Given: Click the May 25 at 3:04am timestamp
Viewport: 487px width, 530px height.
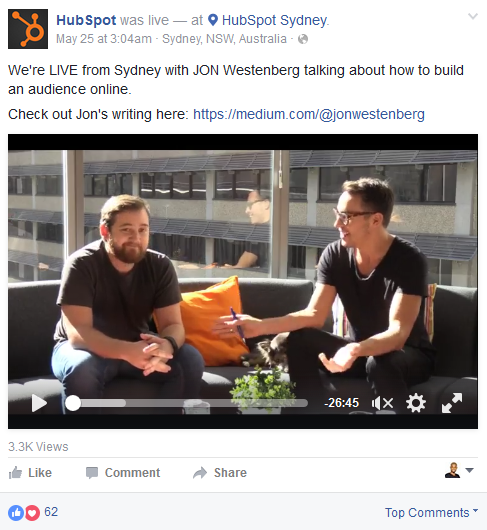Looking at the screenshot, I should [104, 39].
